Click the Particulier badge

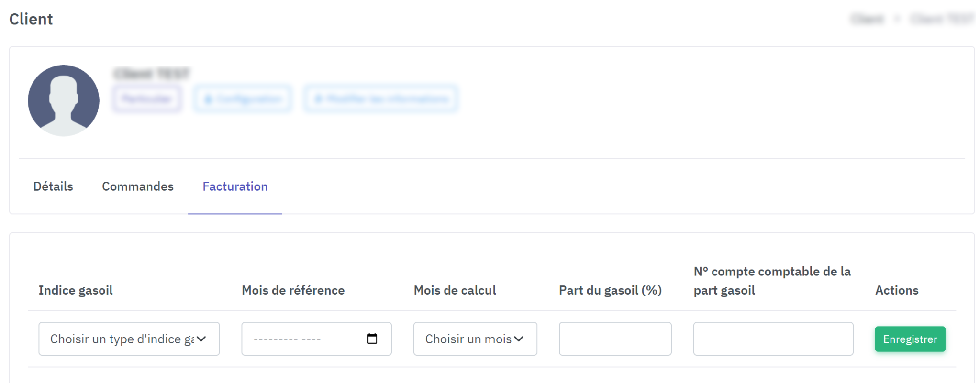point(147,99)
